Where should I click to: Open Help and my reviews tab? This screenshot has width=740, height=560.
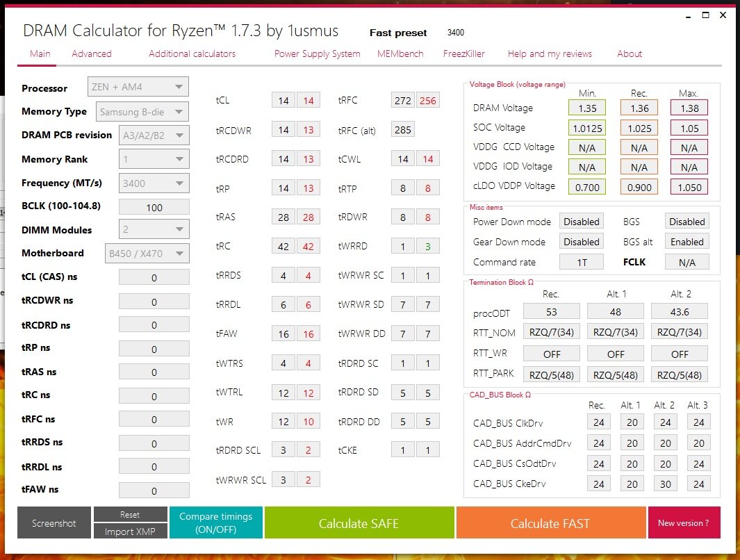point(550,53)
